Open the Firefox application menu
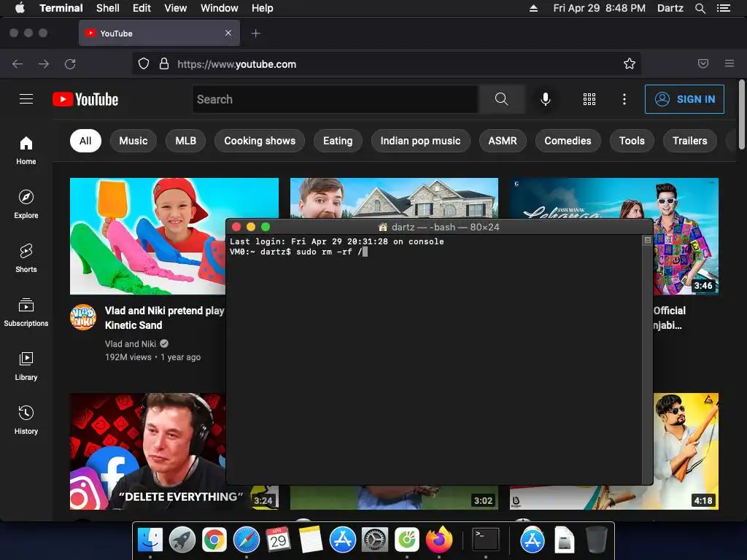The image size is (747, 560). [x=729, y=63]
